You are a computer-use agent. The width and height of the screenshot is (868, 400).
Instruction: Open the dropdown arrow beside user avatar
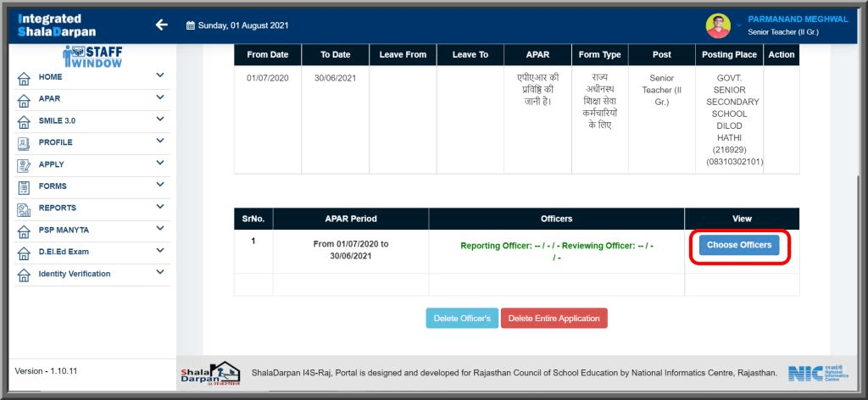(x=738, y=25)
